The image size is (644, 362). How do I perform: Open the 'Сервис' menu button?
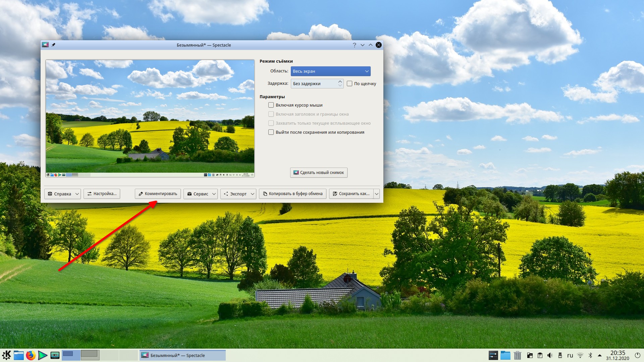(x=201, y=194)
